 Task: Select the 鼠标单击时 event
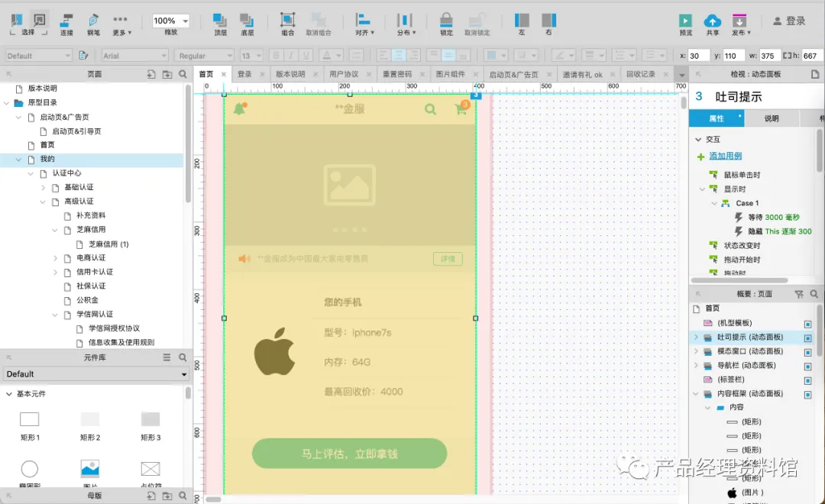coord(742,175)
